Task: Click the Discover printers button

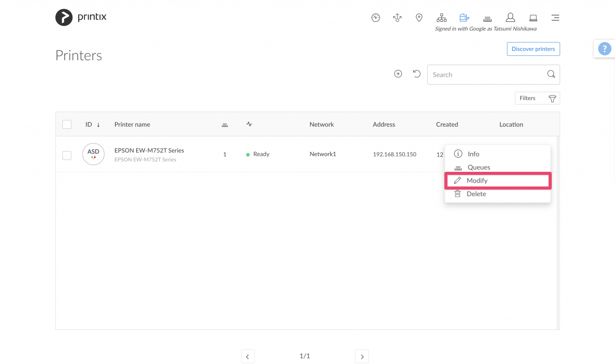Action: coord(533,49)
